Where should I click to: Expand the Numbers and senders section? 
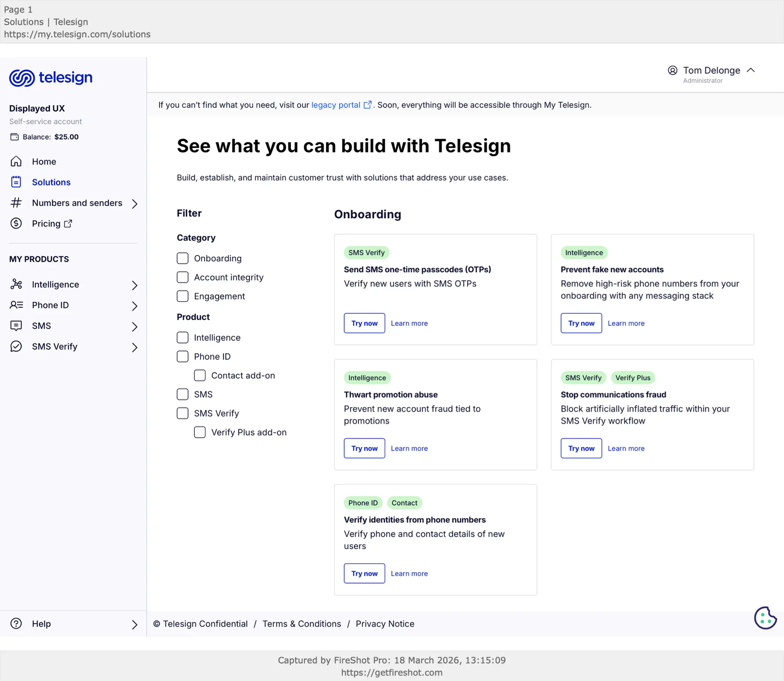point(134,204)
